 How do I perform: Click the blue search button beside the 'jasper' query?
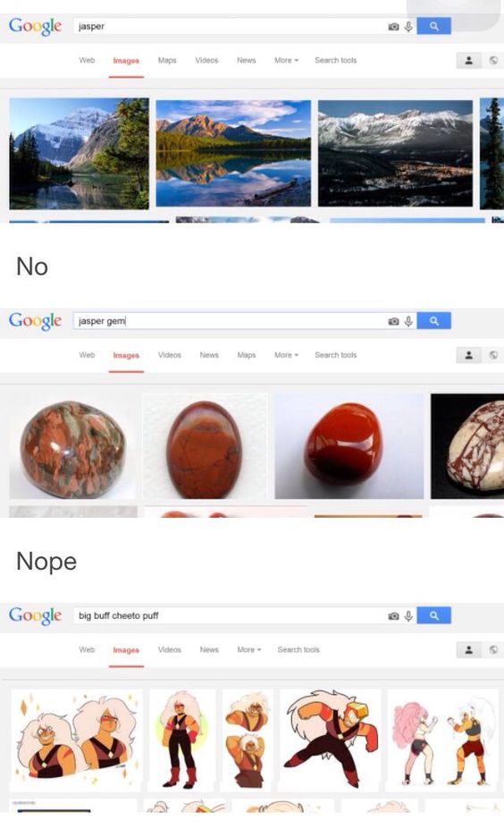(433, 26)
